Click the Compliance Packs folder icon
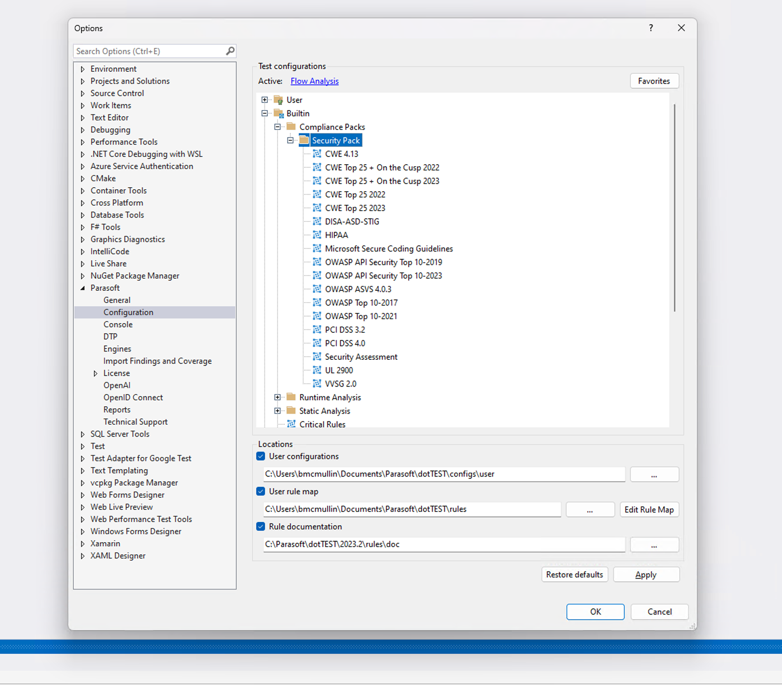Screen dimensions: 782x700 291,127
